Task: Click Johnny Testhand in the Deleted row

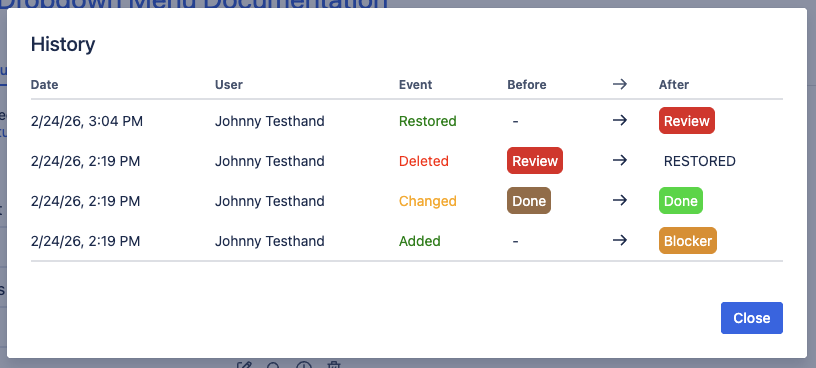Action: point(270,161)
